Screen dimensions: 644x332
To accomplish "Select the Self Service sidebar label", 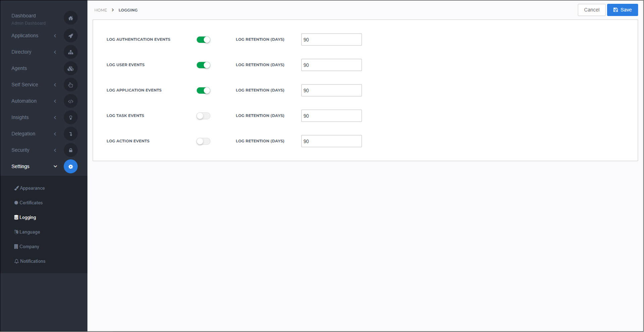I will pos(25,85).
